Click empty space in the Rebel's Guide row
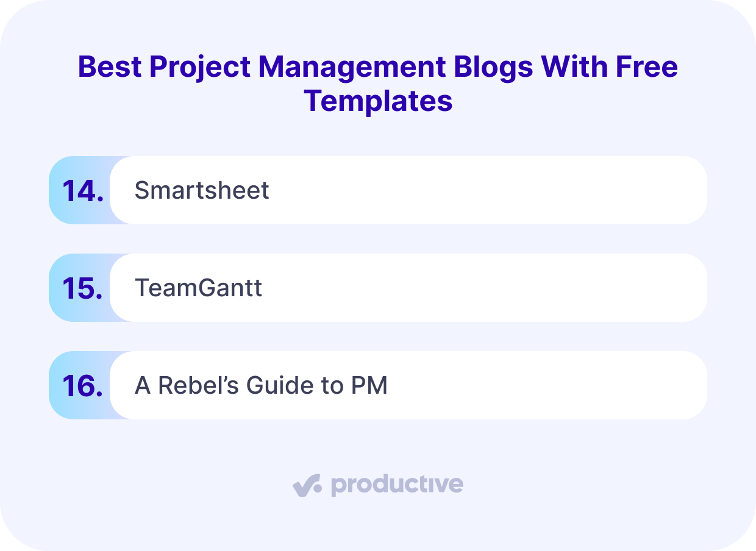 [x=549, y=386]
